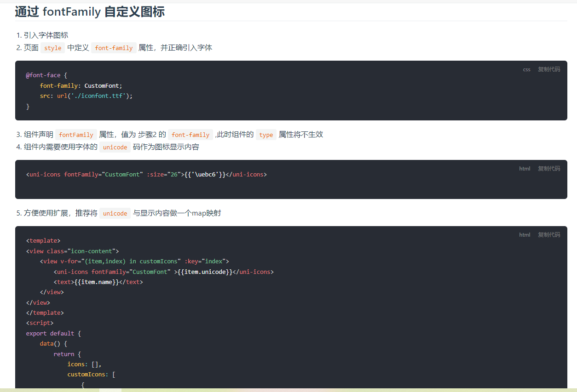Copy the uni-icons fontFamily HTML code block

click(x=549, y=169)
